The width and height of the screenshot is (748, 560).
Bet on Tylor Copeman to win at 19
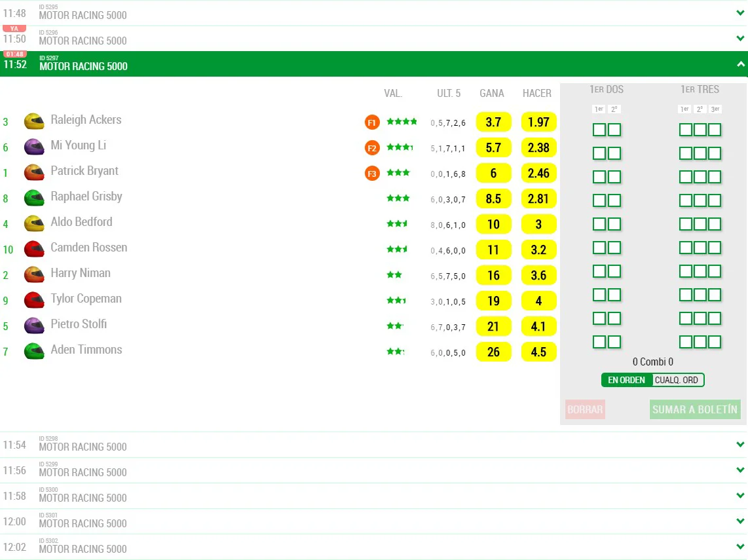(x=493, y=301)
